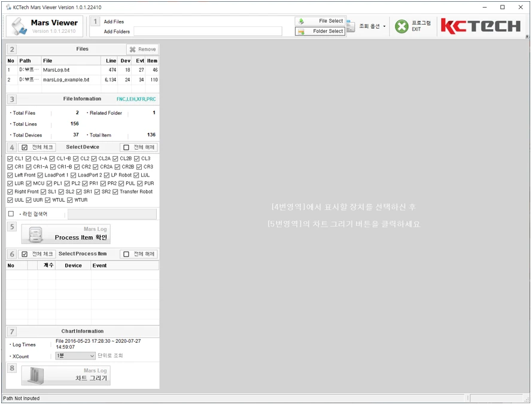Toggle the CL1 device checkbox
This screenshot has width=532, height=405.
pos(10,159)
